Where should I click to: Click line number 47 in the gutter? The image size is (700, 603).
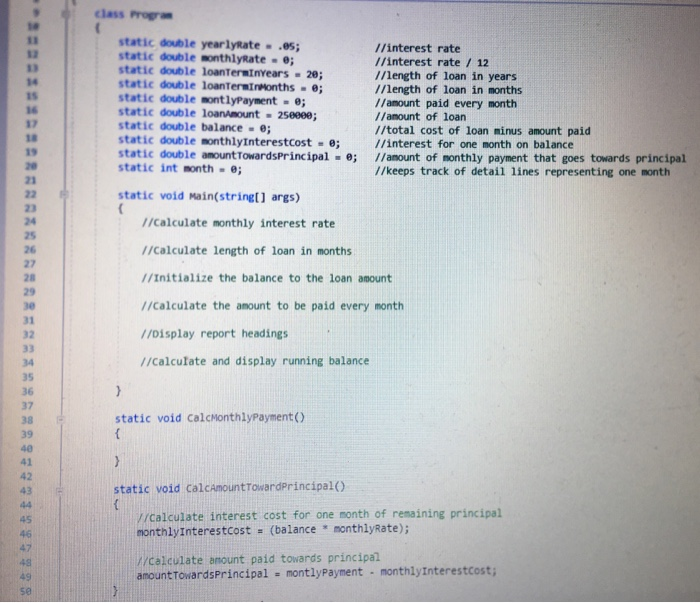pyautogui.click(x=26, y=548)
